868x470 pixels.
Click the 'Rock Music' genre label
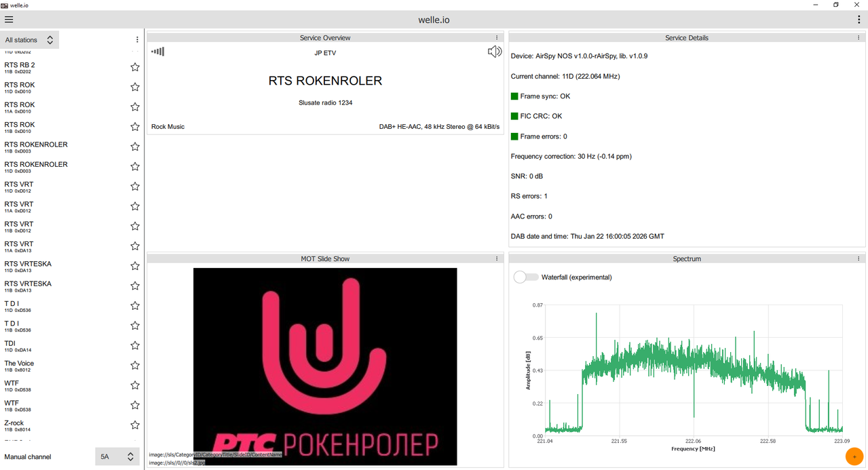pyautogui.click(x=168, y=127)
